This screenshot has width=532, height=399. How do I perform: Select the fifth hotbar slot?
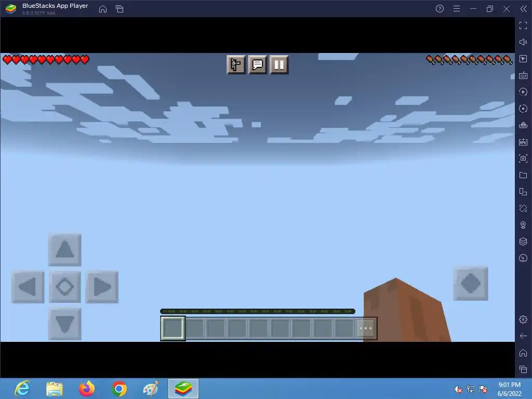click(259, 328)
